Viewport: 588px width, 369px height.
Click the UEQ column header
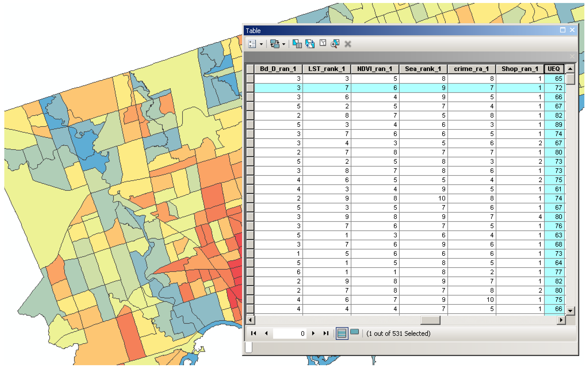[x=554, y=69]
